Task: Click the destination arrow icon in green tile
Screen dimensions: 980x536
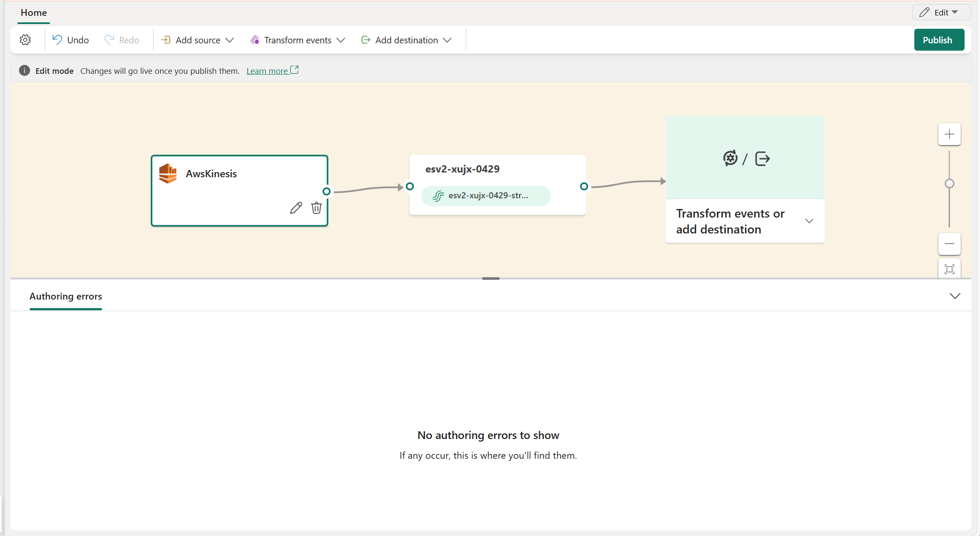Action: point(762,159)
